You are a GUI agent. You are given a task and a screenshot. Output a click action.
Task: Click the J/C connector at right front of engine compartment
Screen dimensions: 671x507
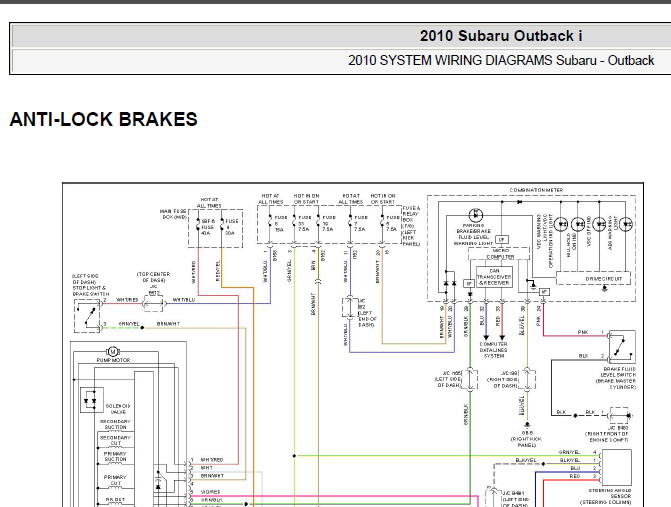(x=619, y=415)
